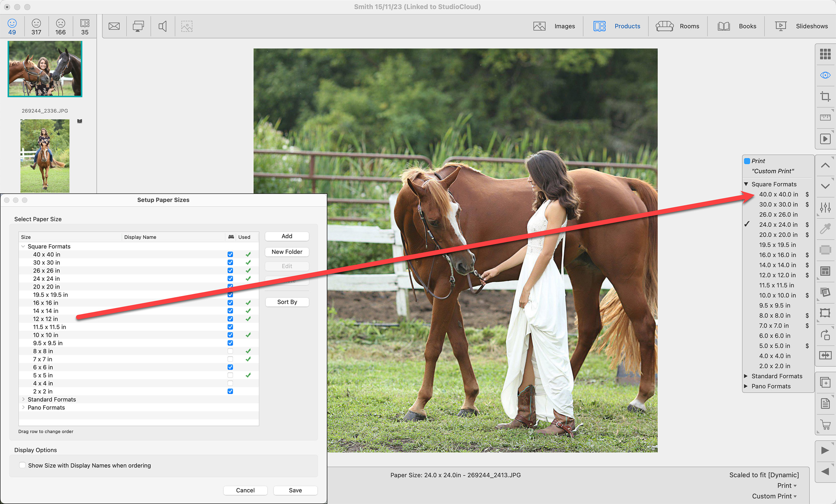Open the Custom Print dropdown at bottom

[x=774, y=496]
